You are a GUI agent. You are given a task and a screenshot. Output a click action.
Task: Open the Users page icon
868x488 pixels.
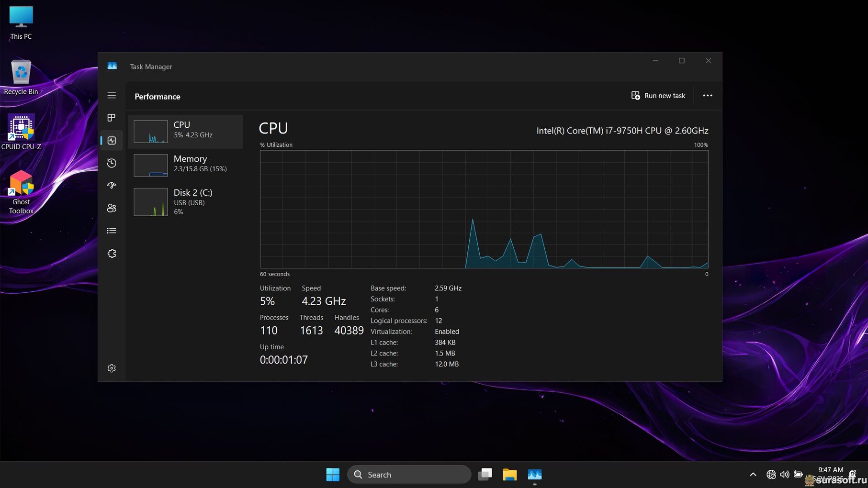point(112,208)
